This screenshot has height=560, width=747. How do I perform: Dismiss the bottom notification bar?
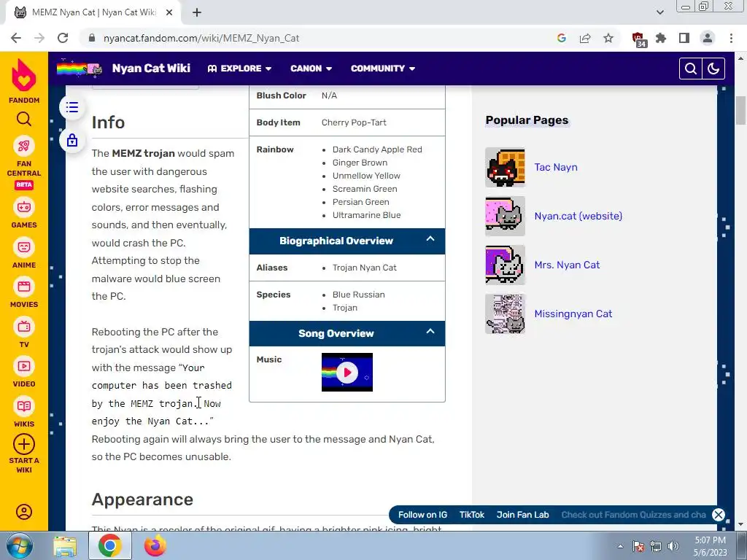tap(719, 515)
